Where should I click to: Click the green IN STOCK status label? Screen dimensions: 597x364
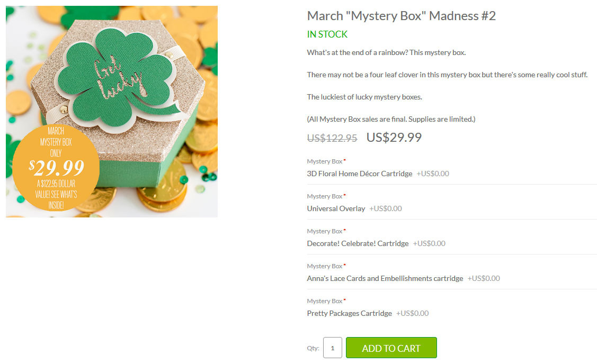pyautogui.click(x=327, y=34)
